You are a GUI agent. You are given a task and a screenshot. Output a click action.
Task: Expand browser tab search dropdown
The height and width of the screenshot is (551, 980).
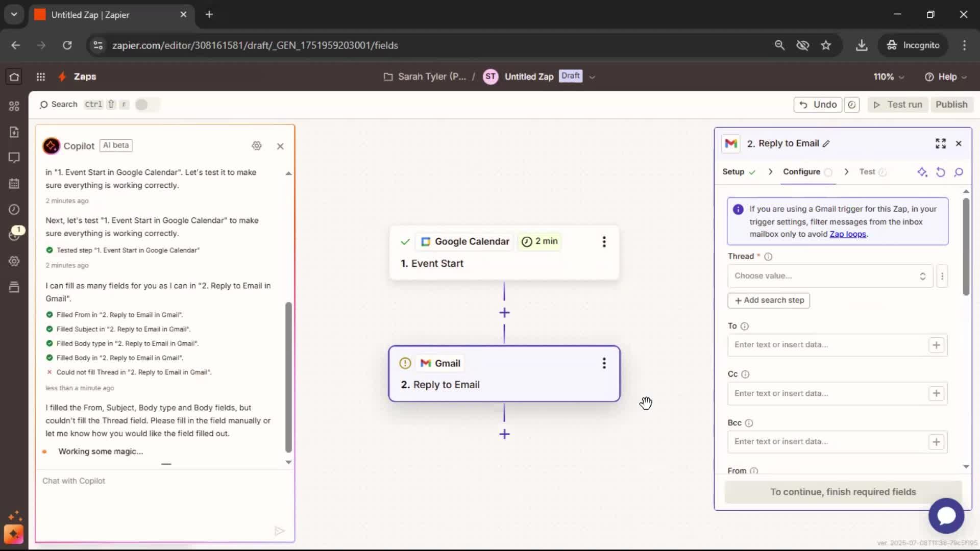coord(14,14)
